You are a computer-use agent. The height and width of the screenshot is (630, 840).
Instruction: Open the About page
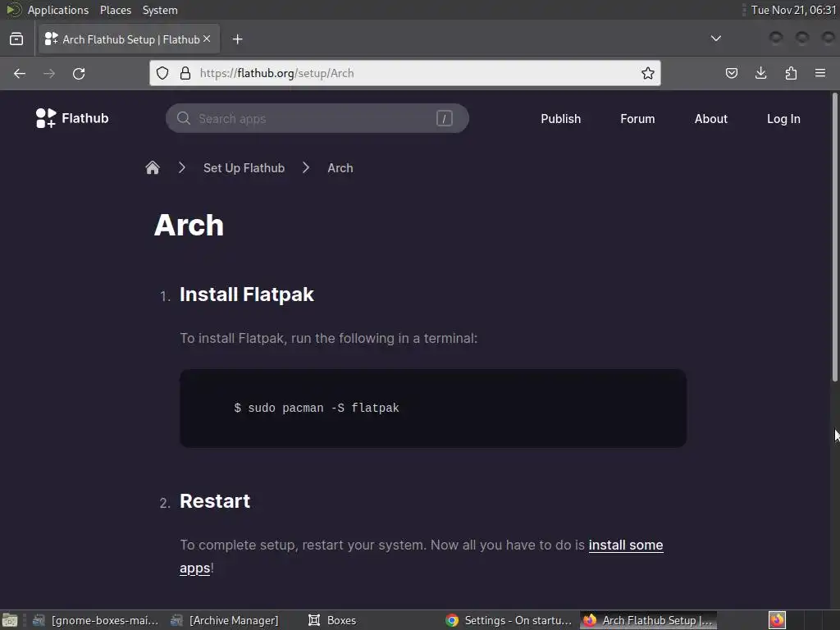711,119
